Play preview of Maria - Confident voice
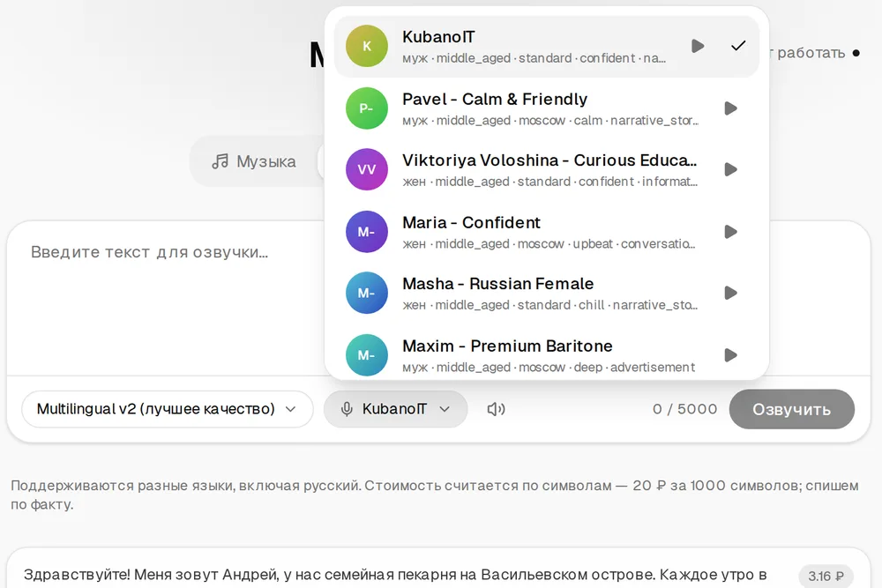Viewport: 882px width, 588px height. point(730,232)
